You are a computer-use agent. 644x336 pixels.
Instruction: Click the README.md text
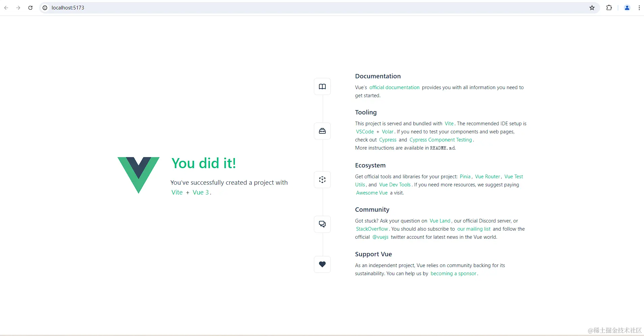442,148
